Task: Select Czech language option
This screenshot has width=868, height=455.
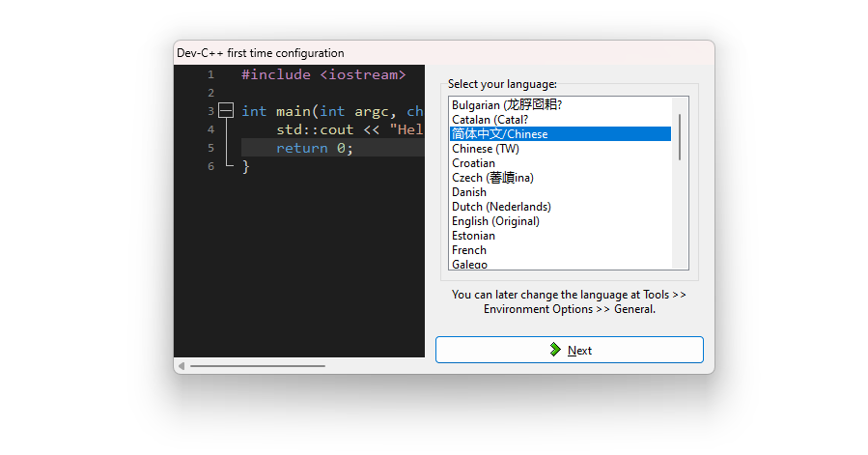Action: (x=560, y=178)
